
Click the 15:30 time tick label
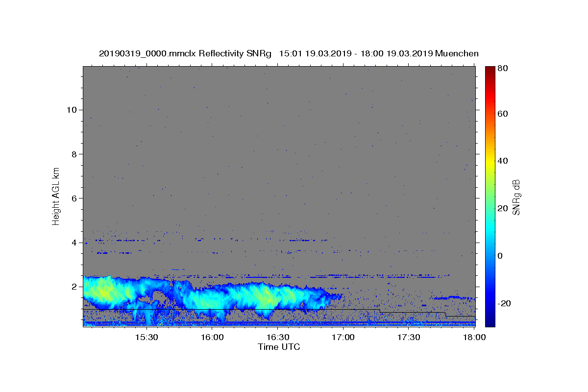pyautogui.click(x=146, y=338)
